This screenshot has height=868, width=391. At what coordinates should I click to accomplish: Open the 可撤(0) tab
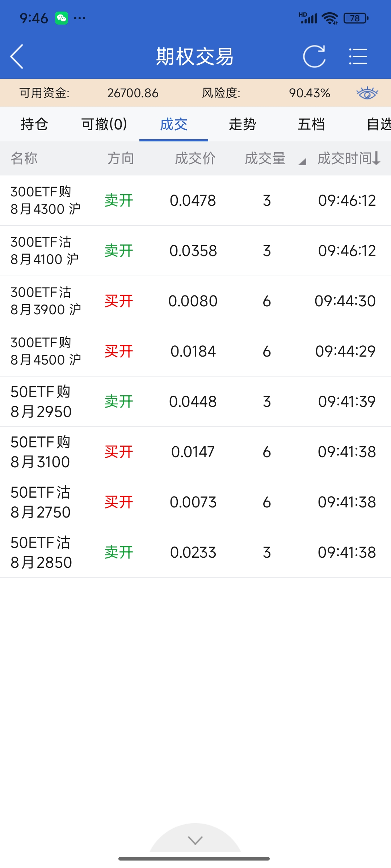pos(104,124)
